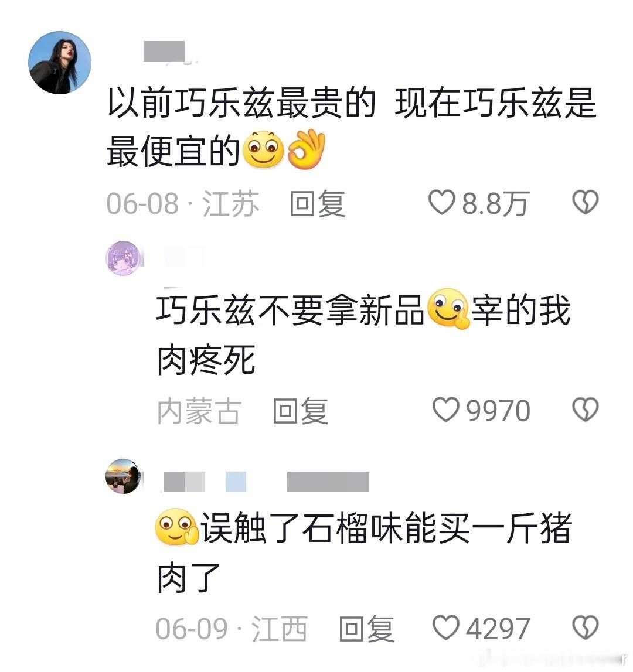
Task: Dislike the 江苏 comment via broken heart
Action: coord(586,202)
